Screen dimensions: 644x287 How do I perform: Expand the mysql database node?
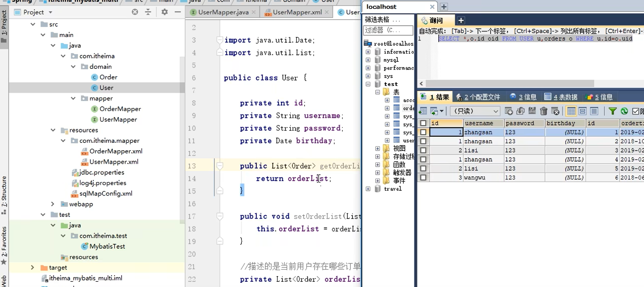tap(368, 60)
